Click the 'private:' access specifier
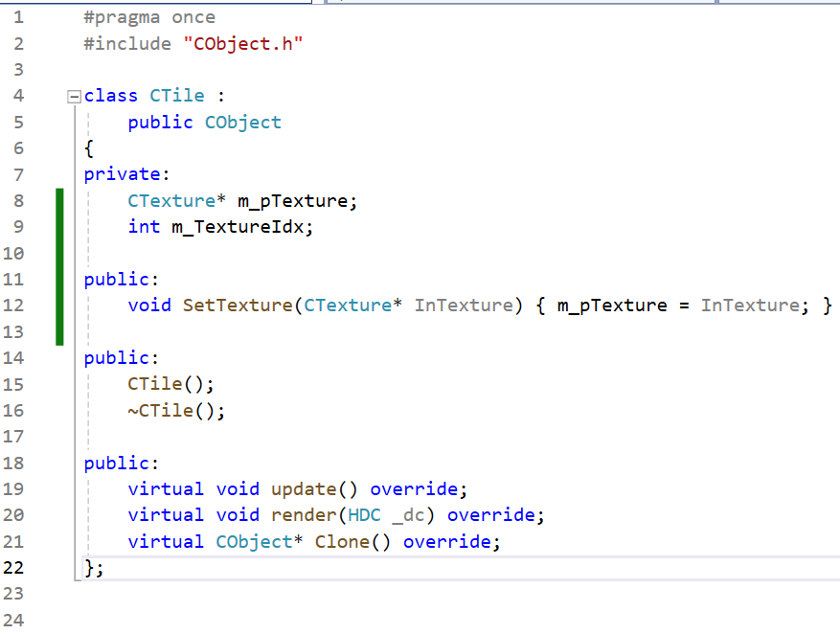840x634 pixels. pos(126,174)
